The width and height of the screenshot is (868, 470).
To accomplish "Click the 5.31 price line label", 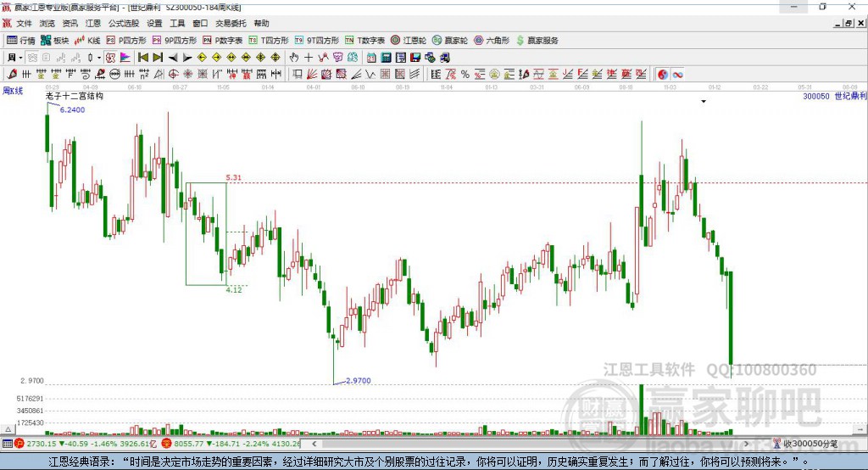I will pos(234,177).
